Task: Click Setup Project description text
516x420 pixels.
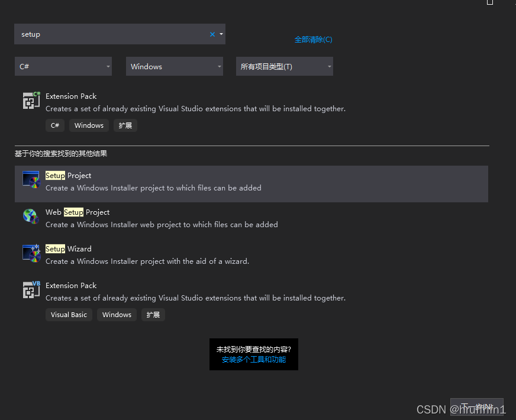Action: [x=153, y=188]
